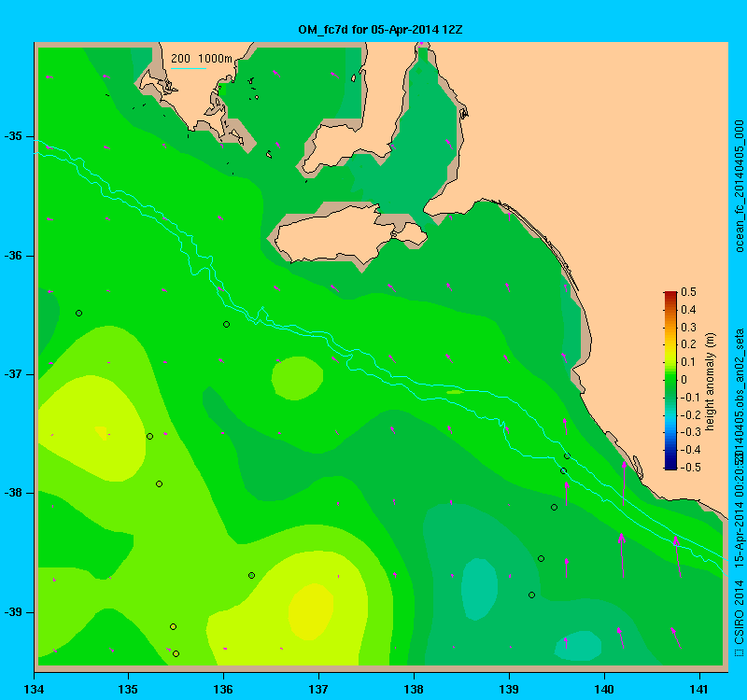This screenshot has width=747, height=700.
Task: Click the colorbar value -0.4
Action: (x=688, y=450)
